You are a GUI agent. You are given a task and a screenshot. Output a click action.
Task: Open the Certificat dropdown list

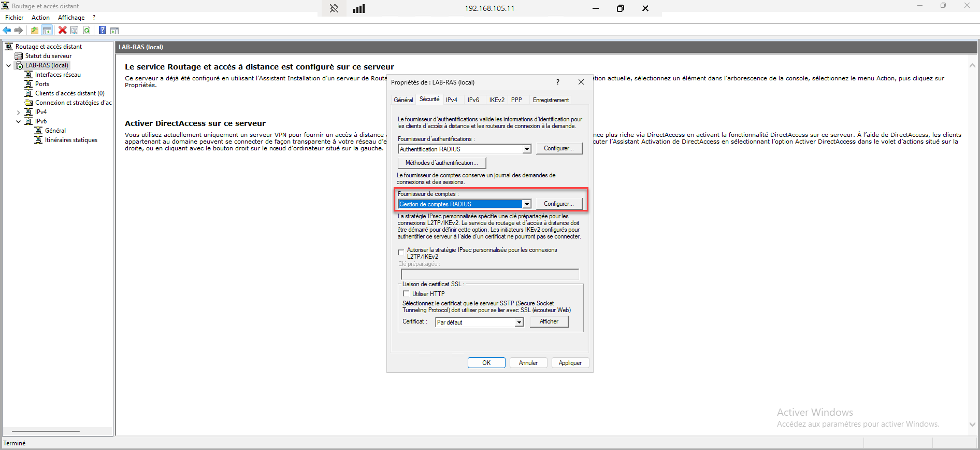pos(518,322)
